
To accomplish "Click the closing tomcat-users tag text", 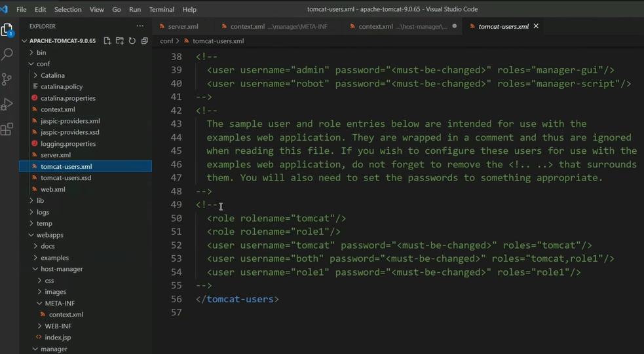I will coord(237,299).
